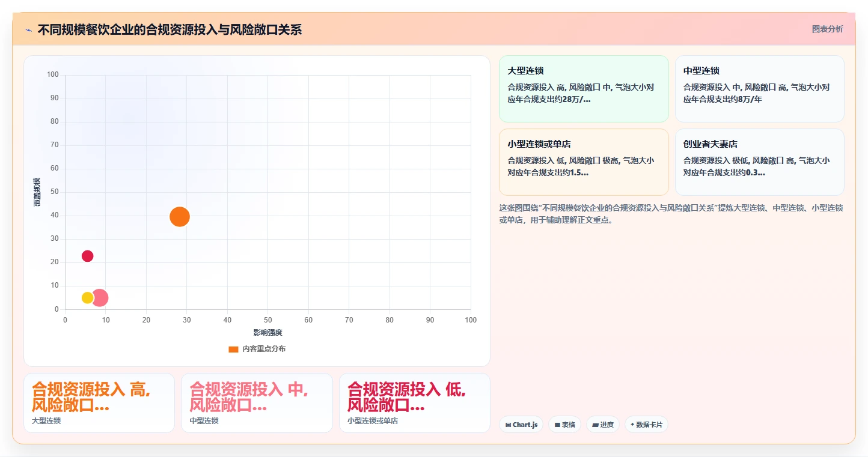Click the sparkle icon in 数据卡片 tag
Viewport: 868px width, 457px height.
click(632, 425)
